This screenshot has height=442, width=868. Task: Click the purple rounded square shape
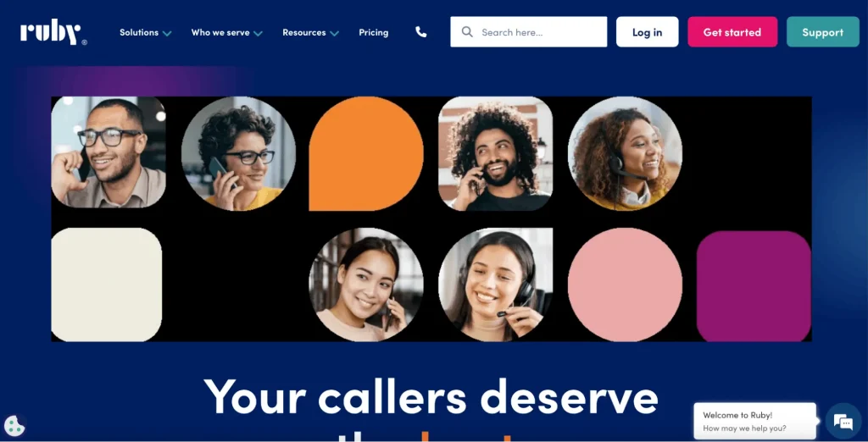click(754, 286)
